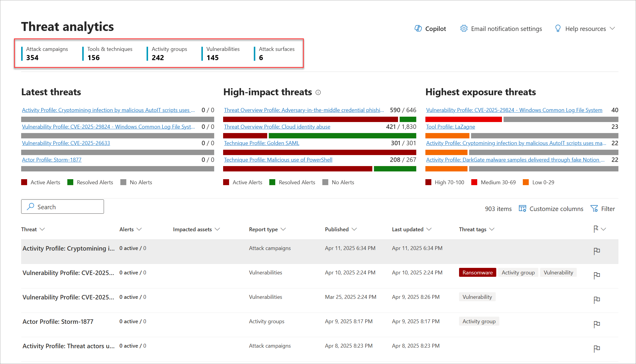Click the Customize columns icon
Image resolution: width=636 pixels, height=364 pixels.
(x=522, y=209)
